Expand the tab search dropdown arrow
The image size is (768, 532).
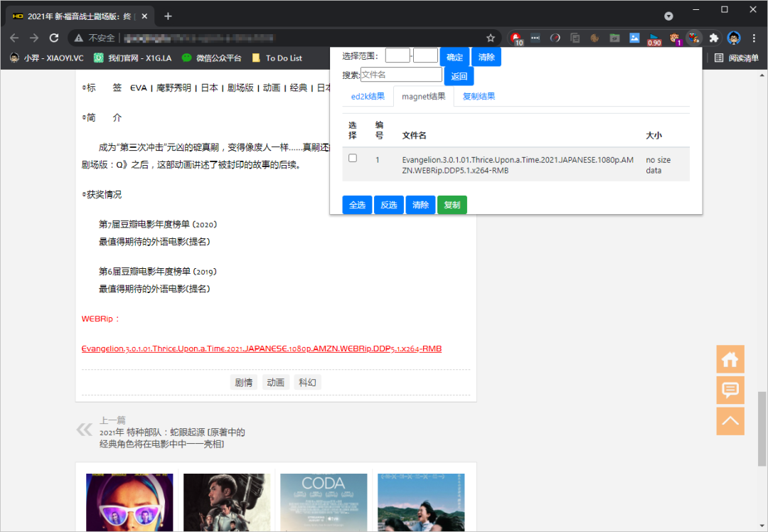668,16
